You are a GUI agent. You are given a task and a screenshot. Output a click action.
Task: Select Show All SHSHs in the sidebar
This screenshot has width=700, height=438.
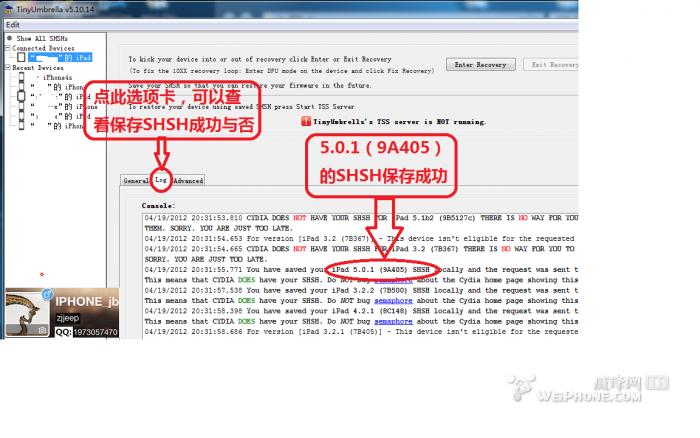(x=42, y=38)
